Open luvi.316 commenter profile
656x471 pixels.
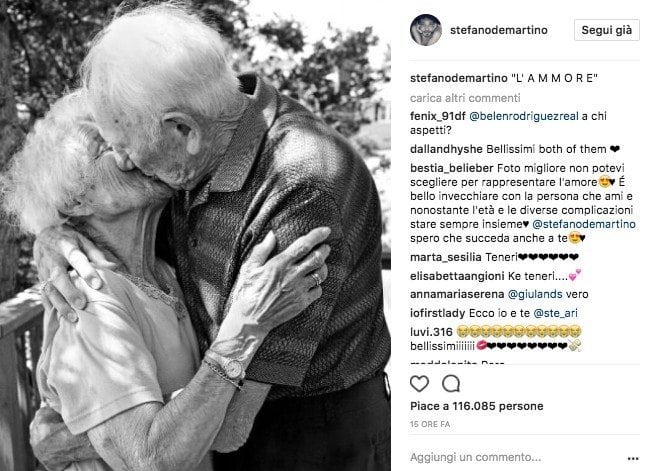[x=431, y=332]
